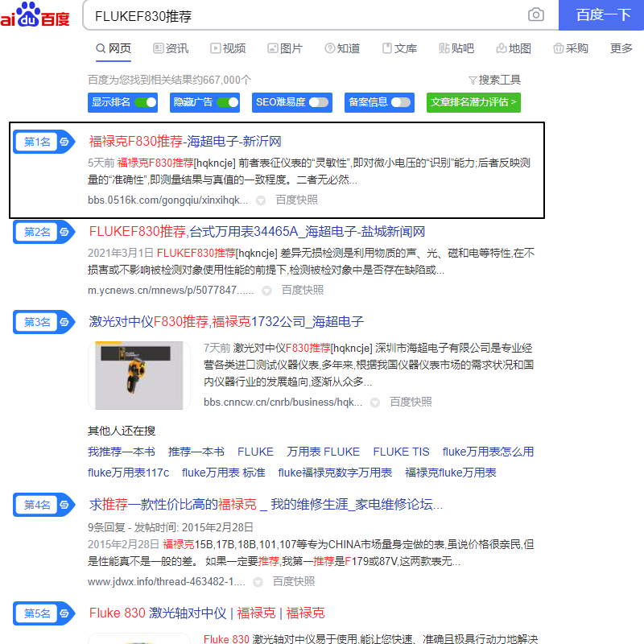Expand dropdown next to bbs.cnncw.cn URL
The height and width of the screenshot is (644, 644).
coord(374,402)
